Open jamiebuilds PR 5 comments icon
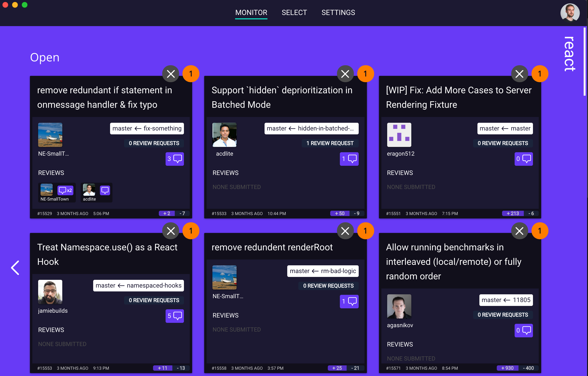This screenshot has height=376, width=588. (x=175, y=316)
